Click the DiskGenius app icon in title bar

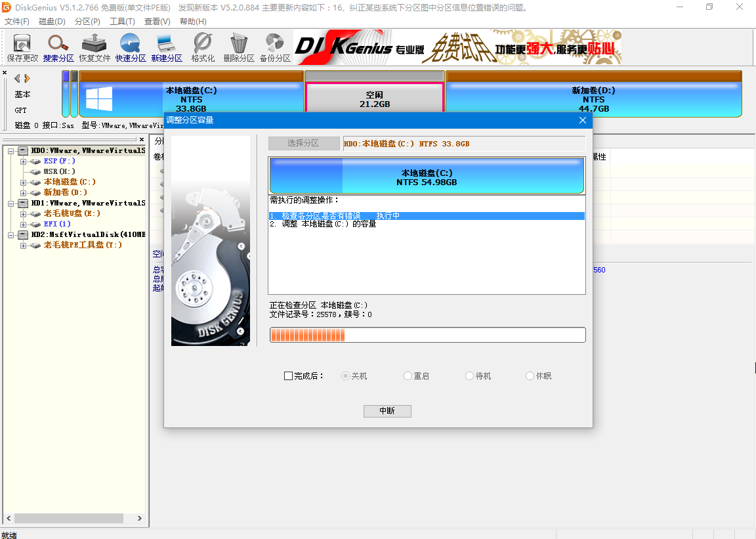[x=7, y=7]
